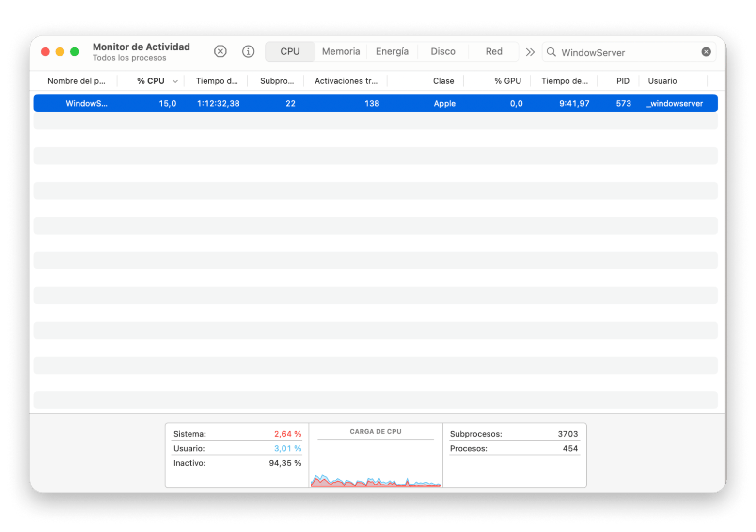Sort by PID column header
Viewport: 756px width, 532px height.
point(622,81)
